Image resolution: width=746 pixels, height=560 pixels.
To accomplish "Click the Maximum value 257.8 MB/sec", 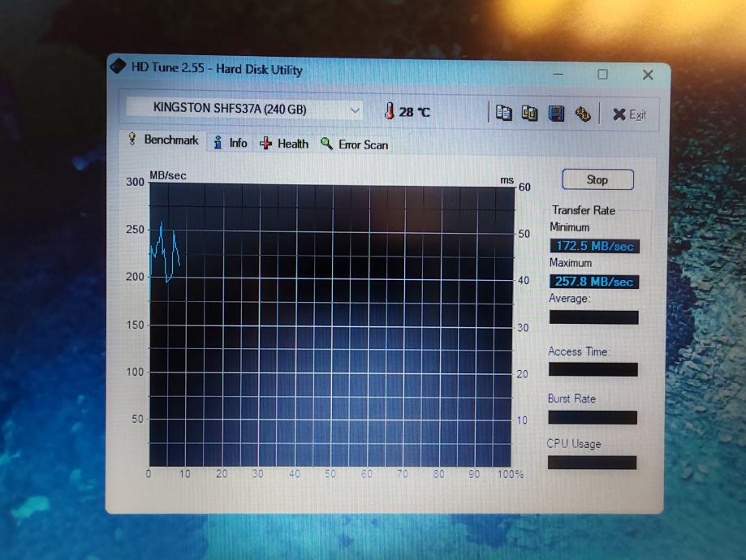I will 594,281.
